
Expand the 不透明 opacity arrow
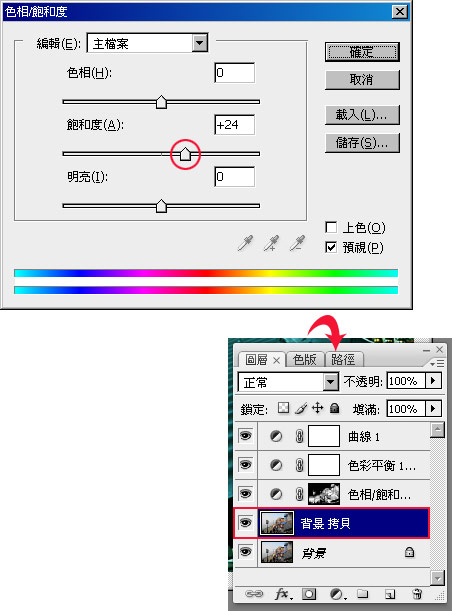click(x=433, y=380)
